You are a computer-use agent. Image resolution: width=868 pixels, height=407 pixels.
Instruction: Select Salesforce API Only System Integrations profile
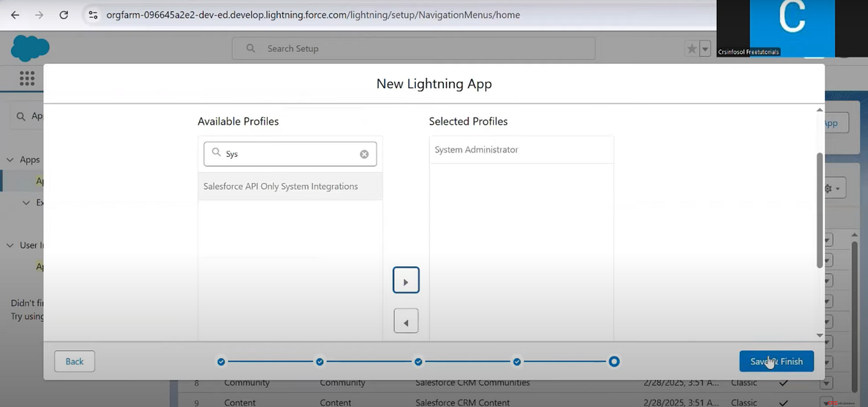290,186
